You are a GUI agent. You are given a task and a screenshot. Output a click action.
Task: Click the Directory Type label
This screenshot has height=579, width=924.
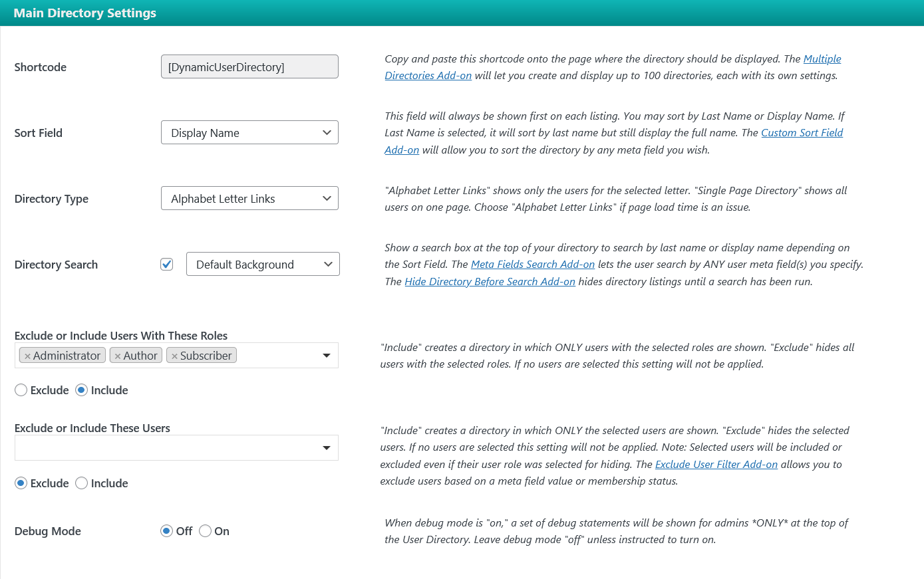pyautogui.click(x=51, y=199)
